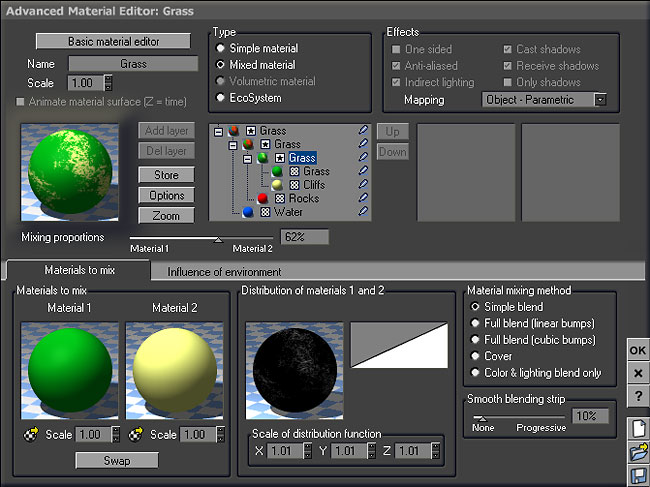Click the Smooth blending strip slider
Viewport: 650px width, 487px height.
tap(482, 417)
